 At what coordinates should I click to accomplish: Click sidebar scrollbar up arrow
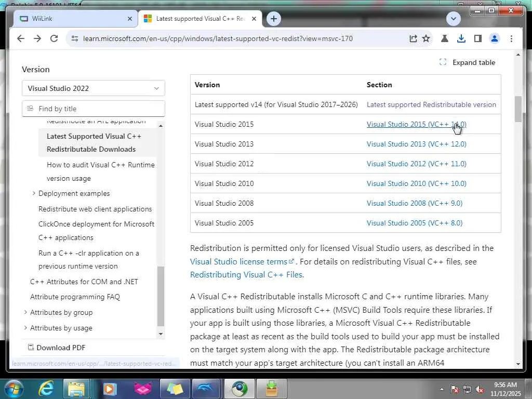[x=161, y=126]
